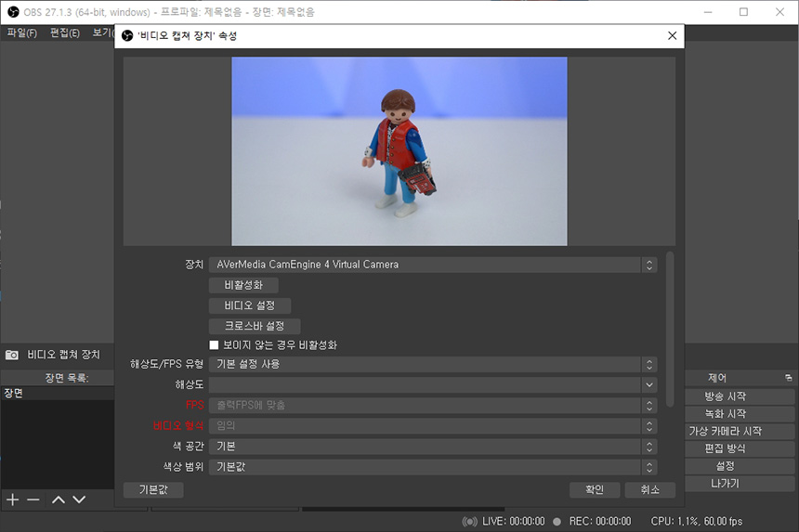
Task: Click 편집 방식 in main window
Action: (740, 448)
